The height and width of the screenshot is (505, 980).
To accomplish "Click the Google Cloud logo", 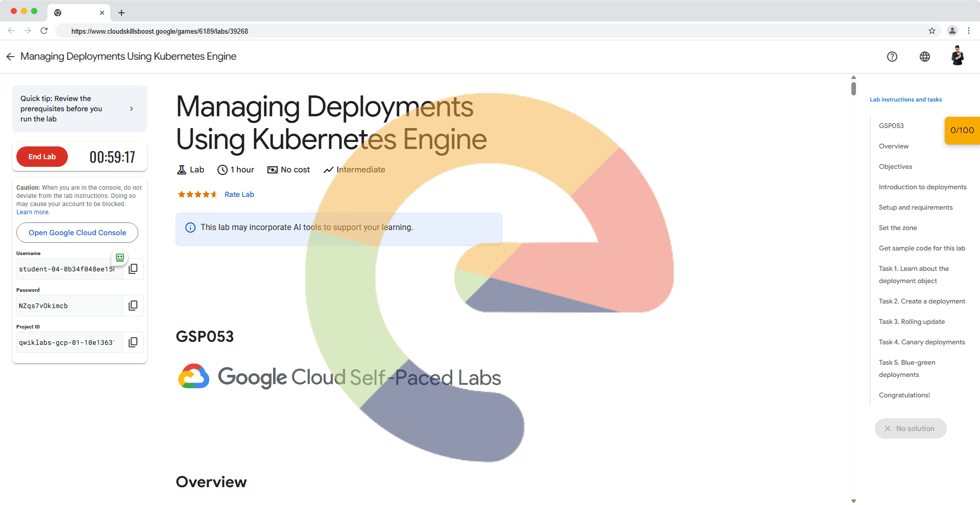I will 194,376.
